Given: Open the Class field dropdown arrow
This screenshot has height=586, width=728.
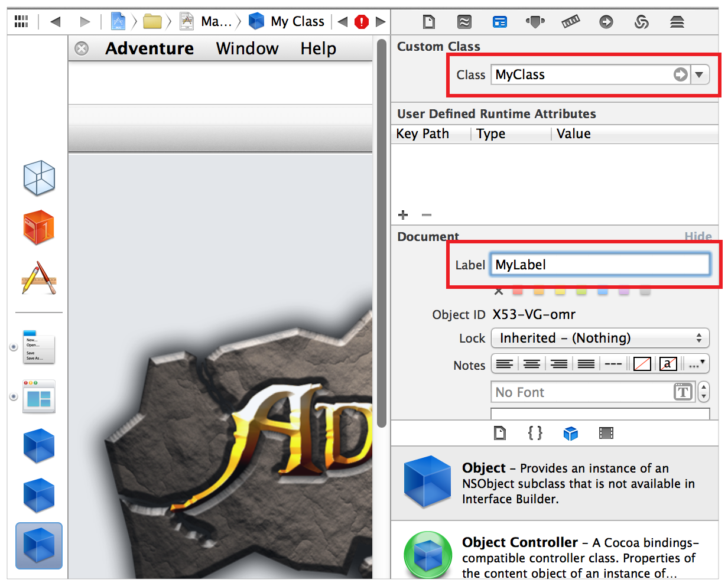Looking at the screenshot, I should tap(700, 74).
